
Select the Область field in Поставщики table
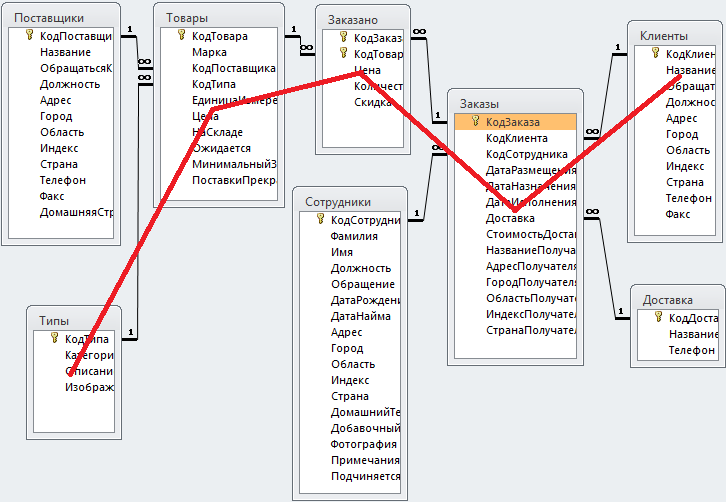(61, 132)
